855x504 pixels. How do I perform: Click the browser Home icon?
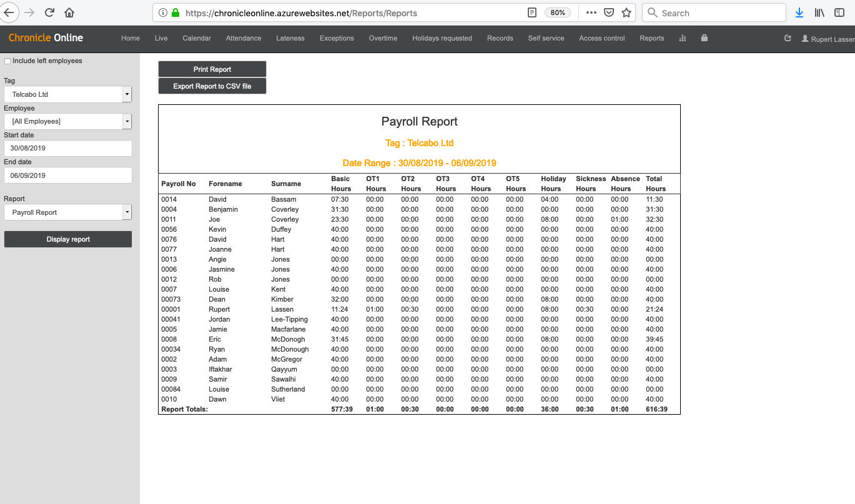click(x=69, y=12)
